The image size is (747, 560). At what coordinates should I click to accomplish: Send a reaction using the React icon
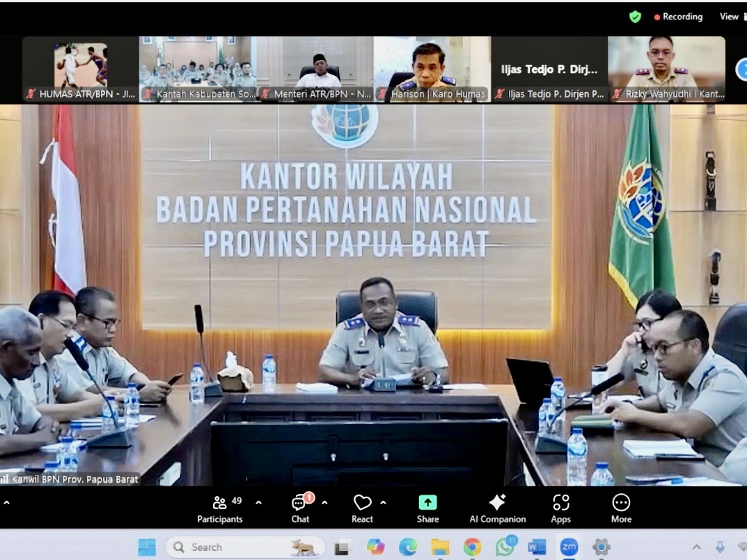point(362,502)
